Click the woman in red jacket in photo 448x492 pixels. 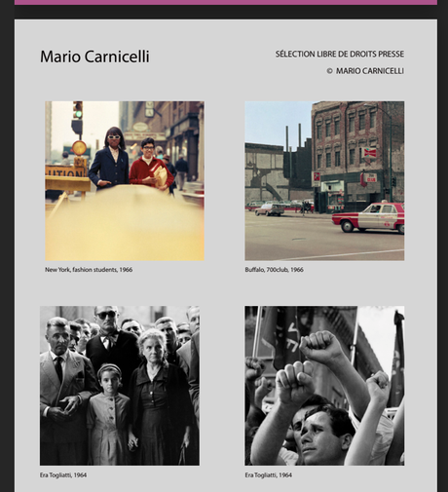pos(150,165)
